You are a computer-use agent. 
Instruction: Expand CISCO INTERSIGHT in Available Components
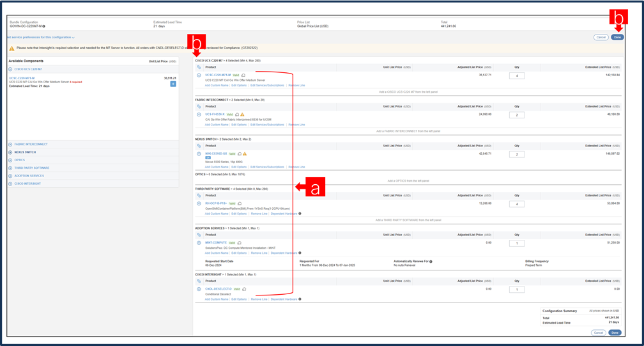click(x=10, y=184)
